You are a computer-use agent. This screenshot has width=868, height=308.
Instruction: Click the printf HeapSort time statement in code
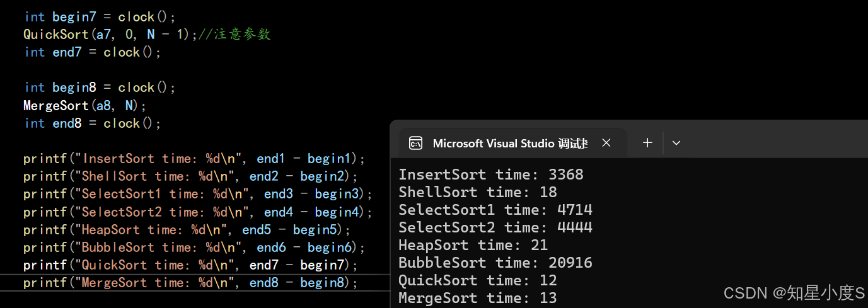coord(187,229)
